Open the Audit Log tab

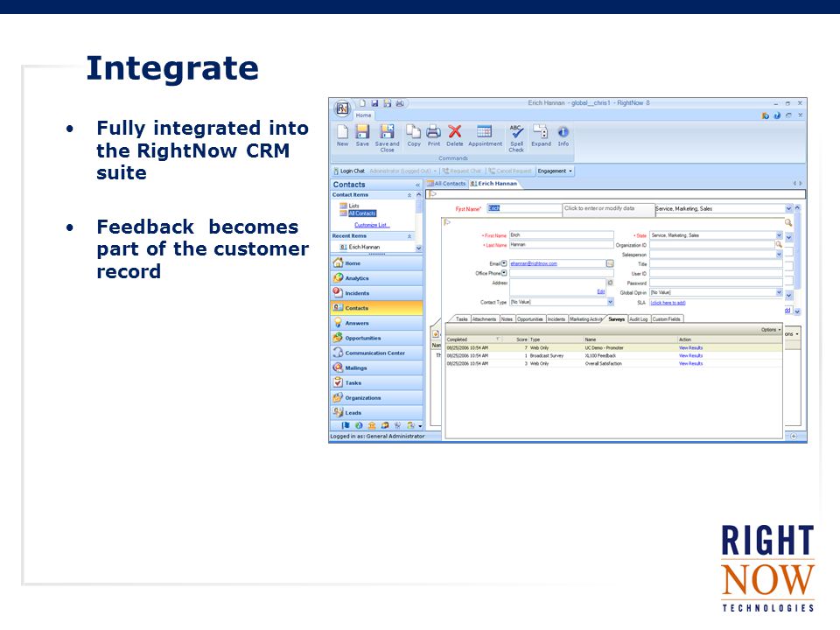coord(639,318)
